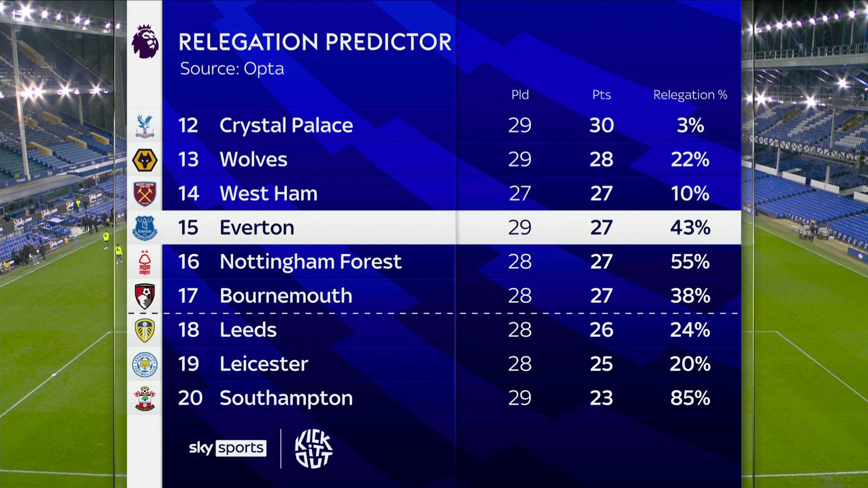Click the West Ham club crest
The width and height of the screenshot is (868, 488).
coord(145,194)
